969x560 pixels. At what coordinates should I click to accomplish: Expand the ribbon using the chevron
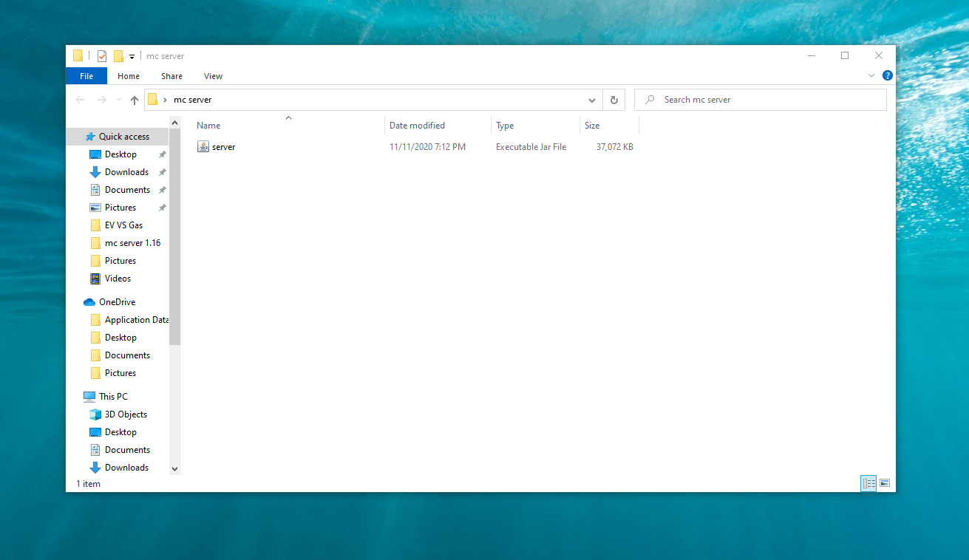(x=871, y=75)
